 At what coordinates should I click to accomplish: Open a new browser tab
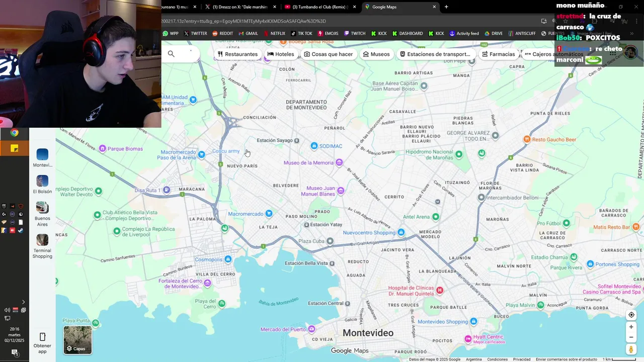(x=446, y=7)
